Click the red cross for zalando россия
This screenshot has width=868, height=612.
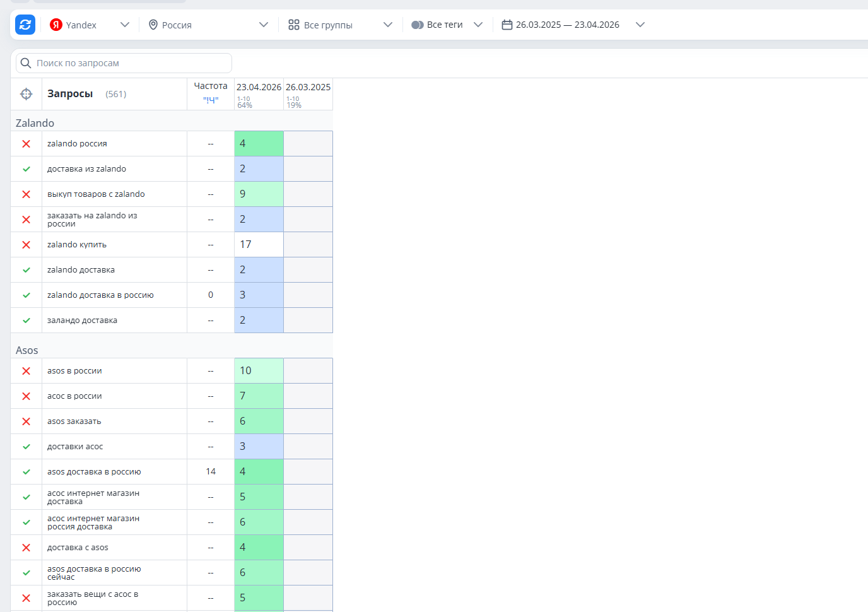pyautogui.click(x=26, y=144)
